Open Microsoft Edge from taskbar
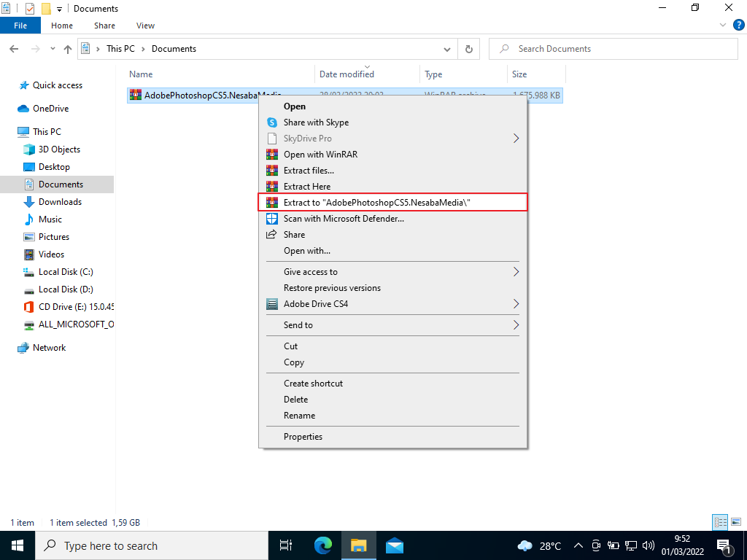 323,545
